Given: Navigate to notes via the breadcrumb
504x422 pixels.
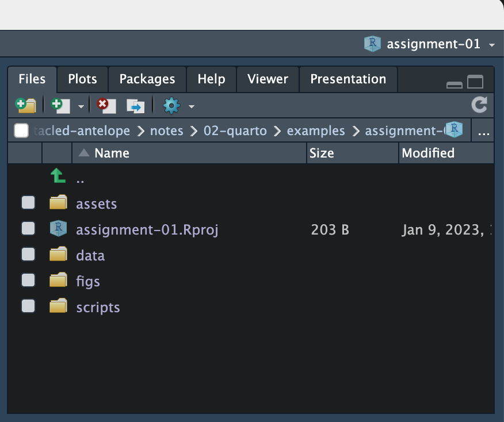Looking at the screenshot, I should click(166, 131).
